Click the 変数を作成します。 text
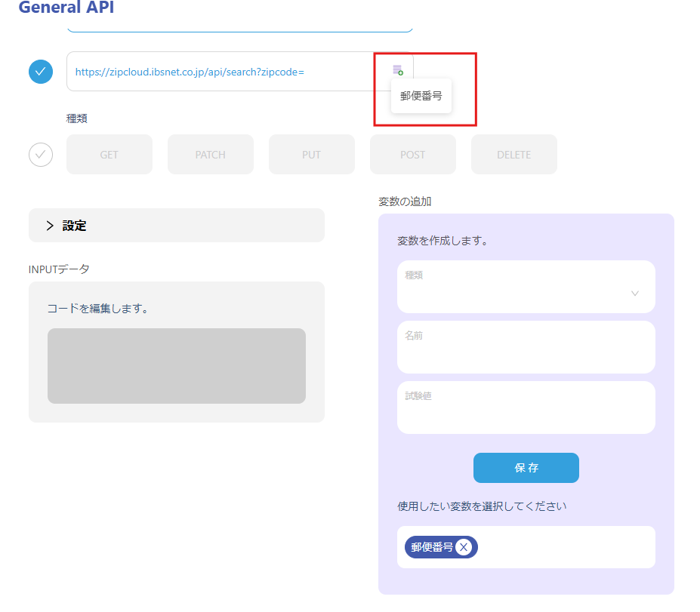700x612 pixels. pyautogui.click(x=443, y=241)
